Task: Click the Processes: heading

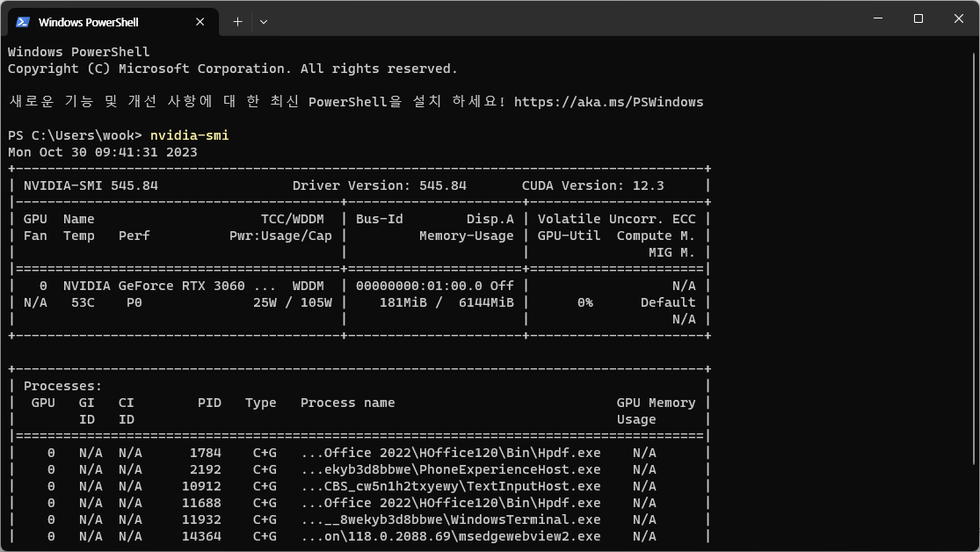Action: [x=62, y=387]
